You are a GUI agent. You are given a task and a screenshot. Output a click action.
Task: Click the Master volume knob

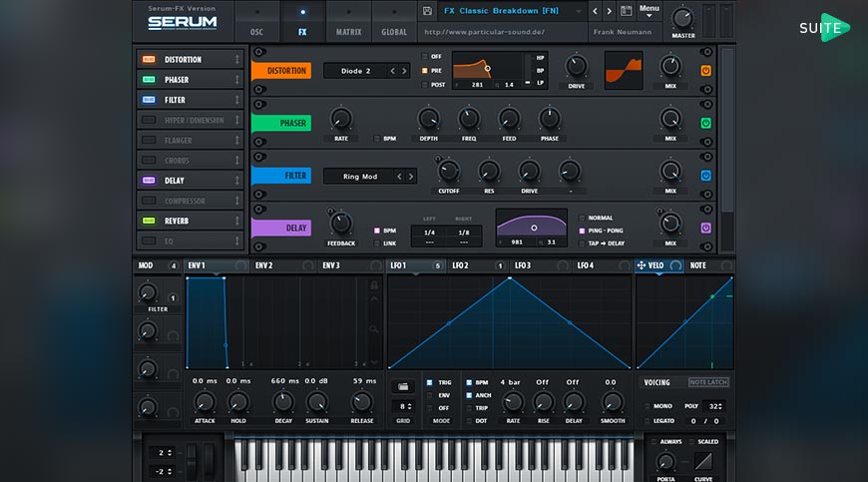682,18
